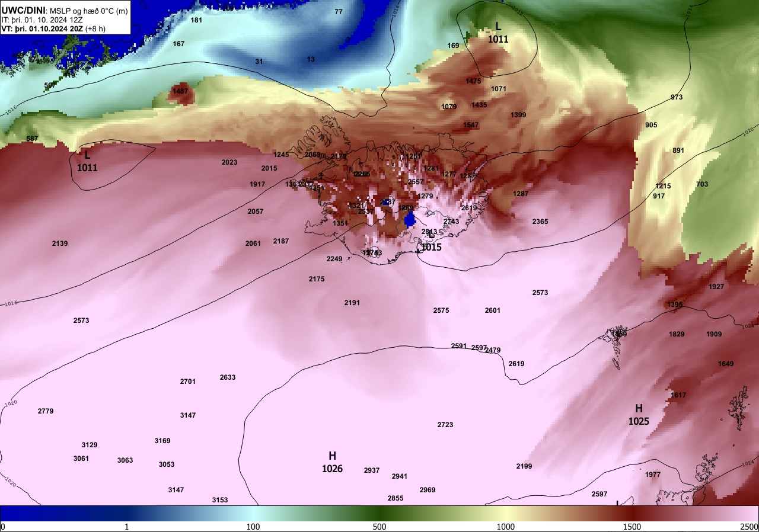This screenshot has height=532, width=759.
Task: Click the height value 1487
Action: click(x=180, y=91)
